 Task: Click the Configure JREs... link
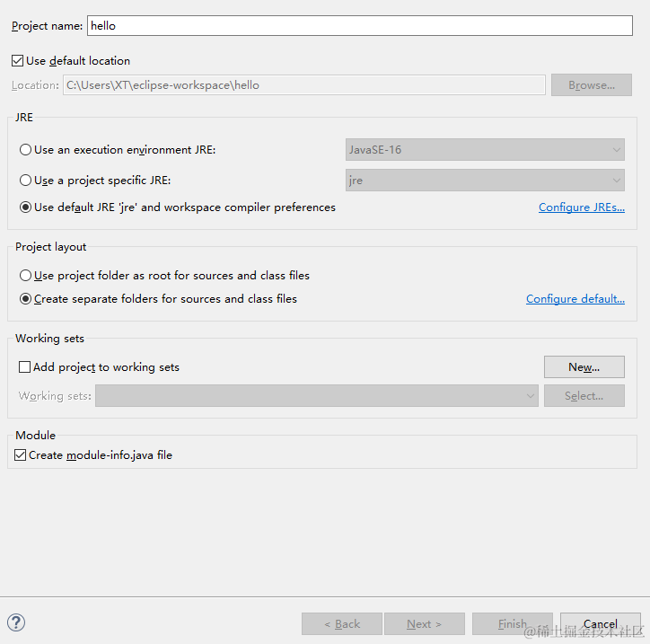[x=582, y=207]
